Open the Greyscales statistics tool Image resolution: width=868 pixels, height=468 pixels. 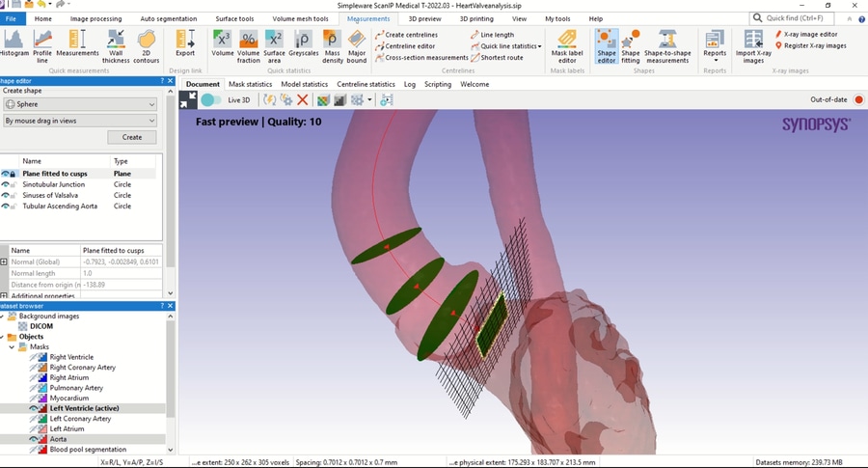point(304,43)
